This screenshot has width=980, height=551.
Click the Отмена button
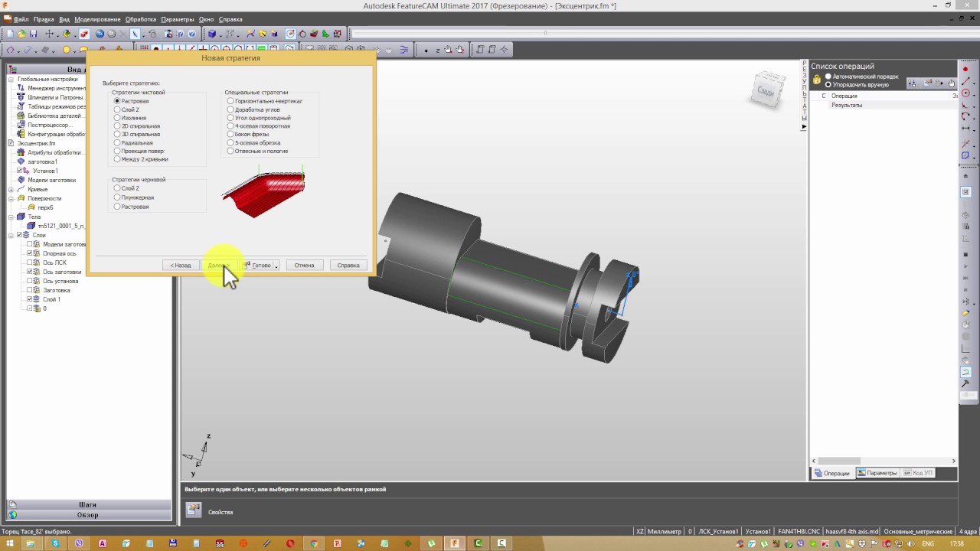[304, 266]
